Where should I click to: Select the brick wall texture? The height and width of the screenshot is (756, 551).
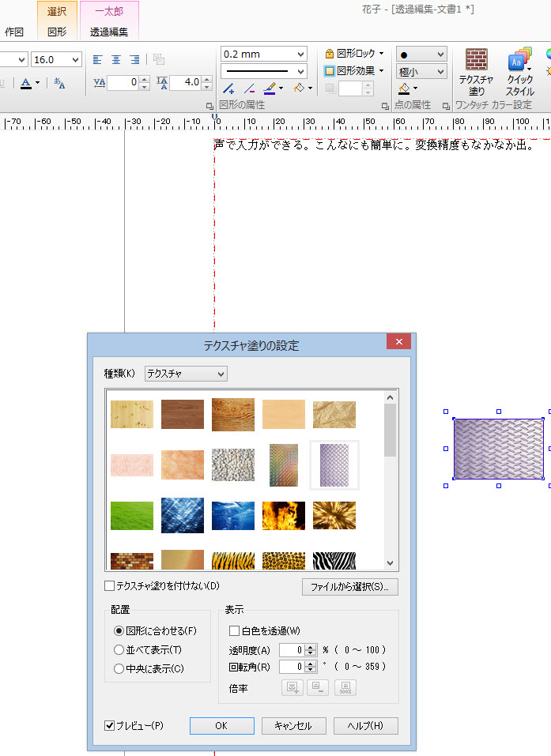[x=132, y=561]
